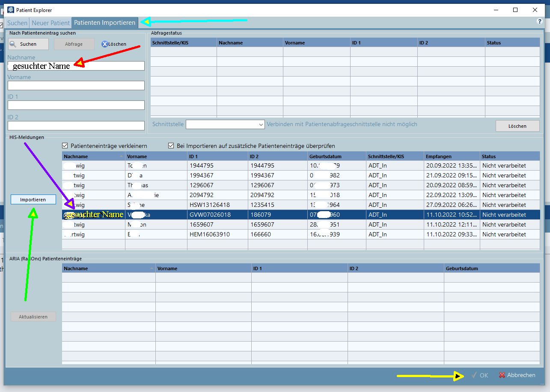Click the Suchen magnifier search button
Screen dimensions: 550x392
click(28, 44)
